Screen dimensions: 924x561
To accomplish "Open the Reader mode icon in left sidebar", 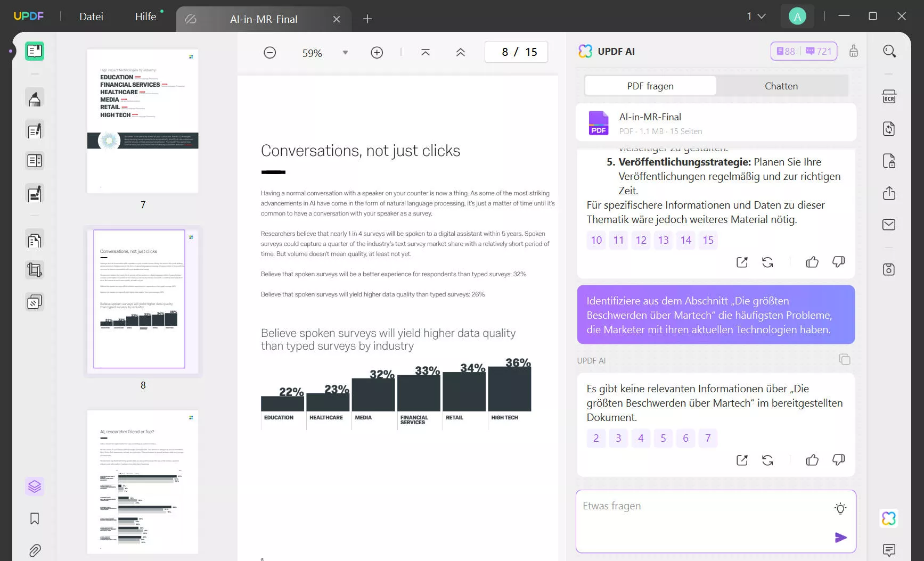I will coord(35,51).
